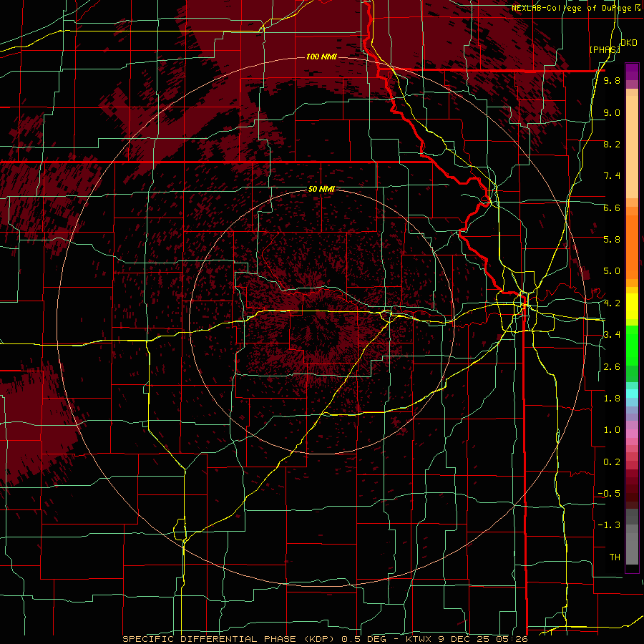Click the 2.6 value on the color scale
This screenshot has width=644, height=644.
click(x=612, y=367)
